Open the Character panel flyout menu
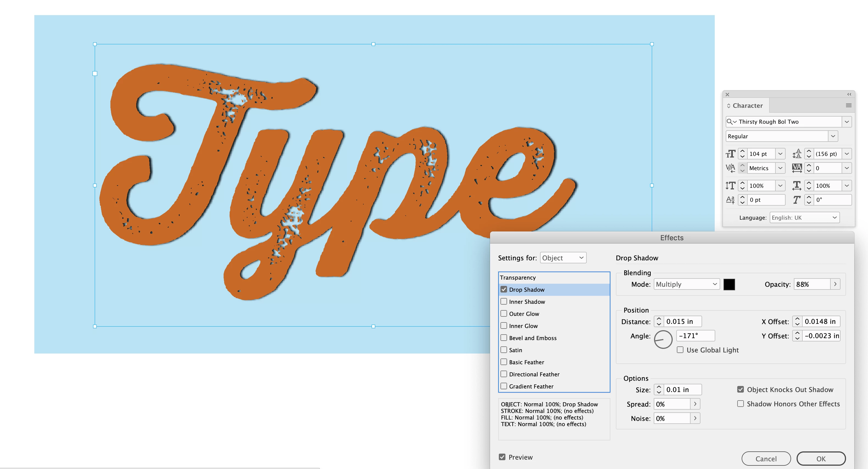Image resolution: width=868 pixels, height=469 pixels. 848,106
